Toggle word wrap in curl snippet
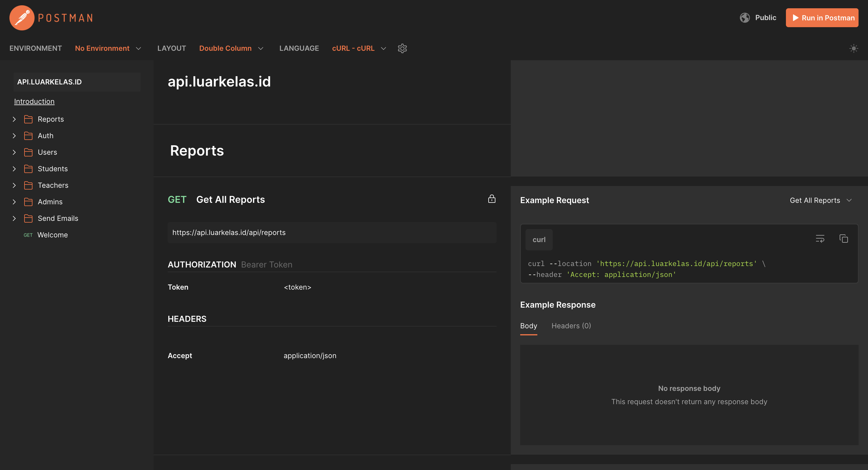Viewport: 868px width, 470px height. (820, 239)
